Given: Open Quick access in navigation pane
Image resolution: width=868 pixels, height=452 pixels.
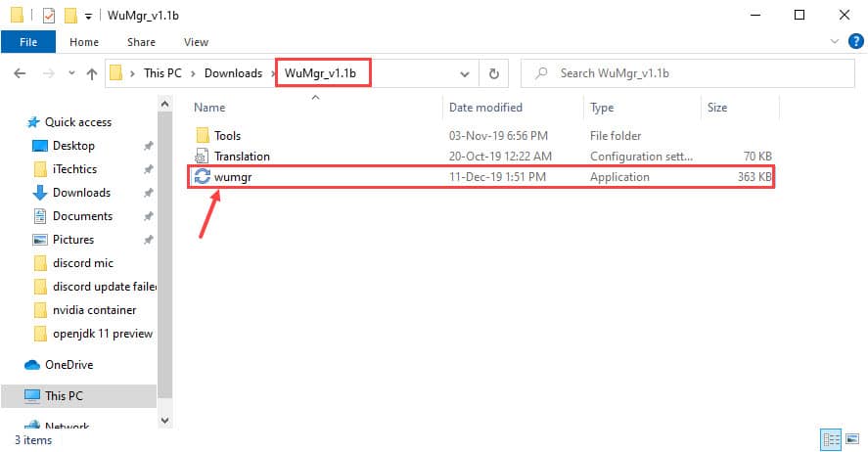Looking at the screenshot, I should [78, 122].
